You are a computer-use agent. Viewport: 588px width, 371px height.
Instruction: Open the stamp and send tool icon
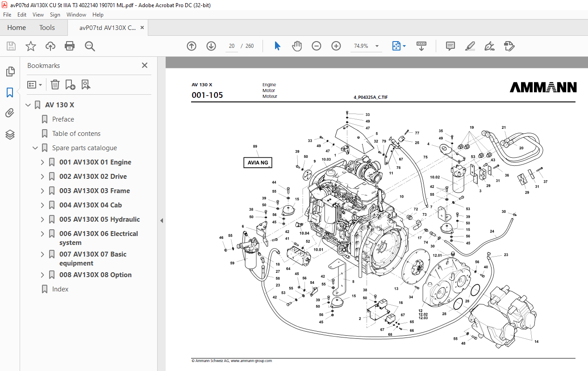click(x=509, y=46)
